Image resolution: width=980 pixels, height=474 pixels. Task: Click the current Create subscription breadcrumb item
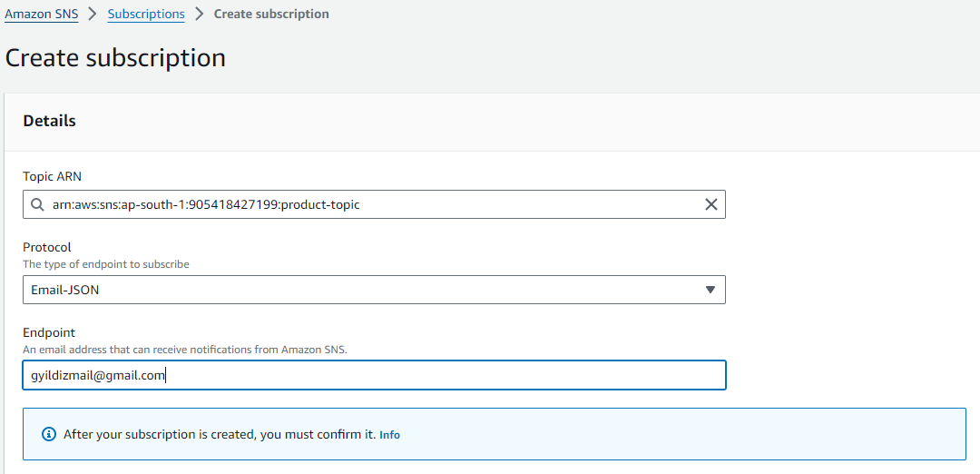[271, 15]
